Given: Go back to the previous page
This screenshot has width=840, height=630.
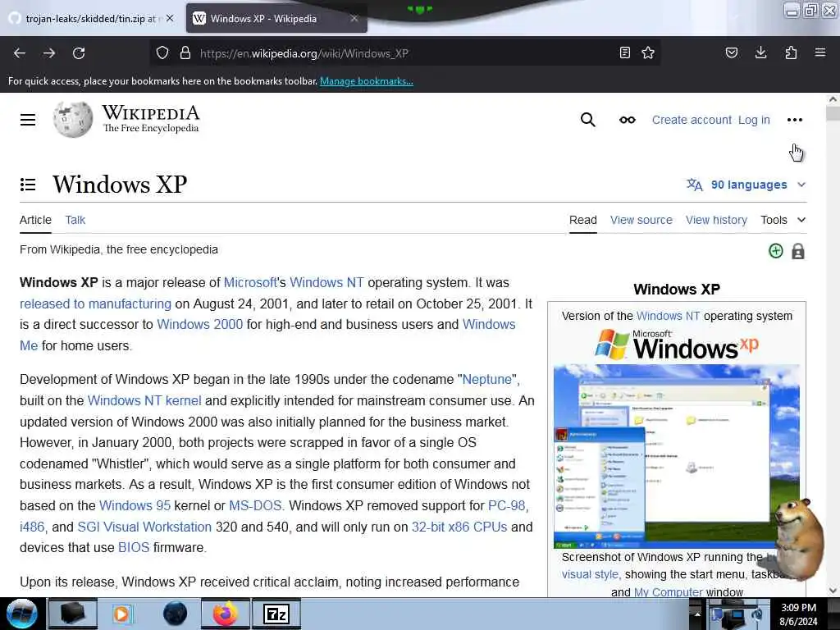Looking at the screenshot, I should coord(20,53).
